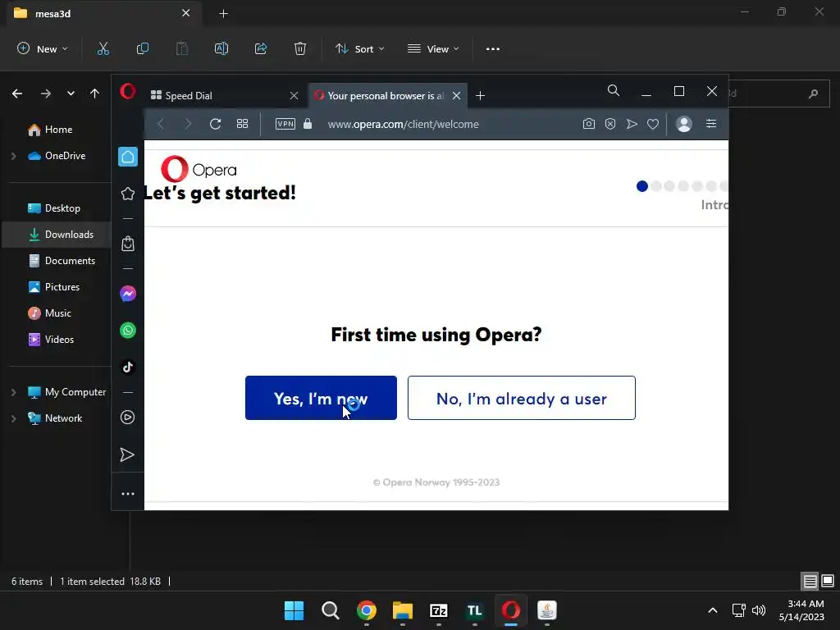The height and width of the screenshot is (630, 840).
Task: Click Delete trash icon in File Explorer
Action: click(300, 48)
